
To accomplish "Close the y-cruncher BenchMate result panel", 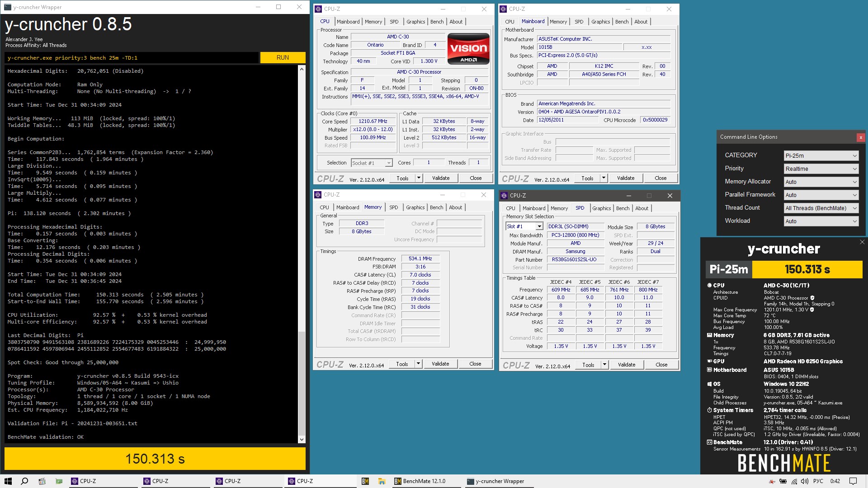I will [862, 242].
